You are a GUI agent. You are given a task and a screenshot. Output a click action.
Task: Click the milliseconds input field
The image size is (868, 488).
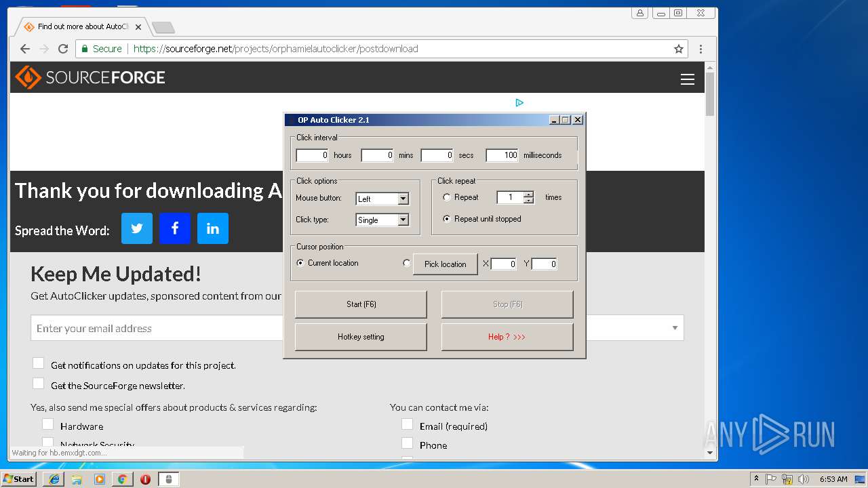coord(502,155)
